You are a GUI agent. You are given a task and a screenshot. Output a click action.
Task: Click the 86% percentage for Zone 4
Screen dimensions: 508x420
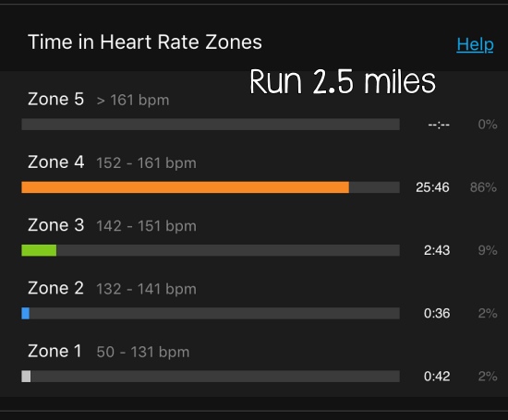tap(483, 187)
